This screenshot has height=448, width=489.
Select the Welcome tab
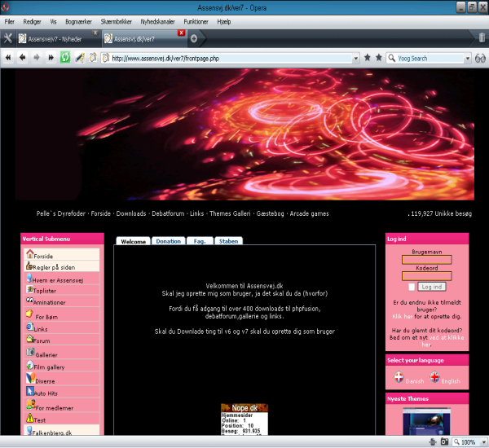[133, 241]
